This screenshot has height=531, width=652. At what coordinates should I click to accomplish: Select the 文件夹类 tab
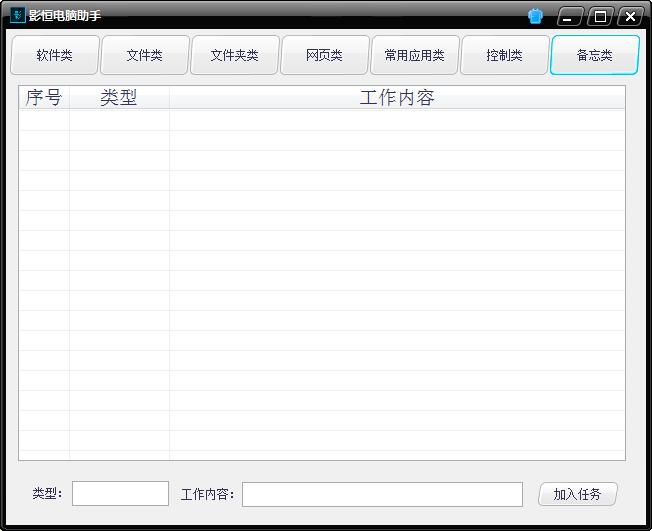pyautogui.click(x=235, y=55)
